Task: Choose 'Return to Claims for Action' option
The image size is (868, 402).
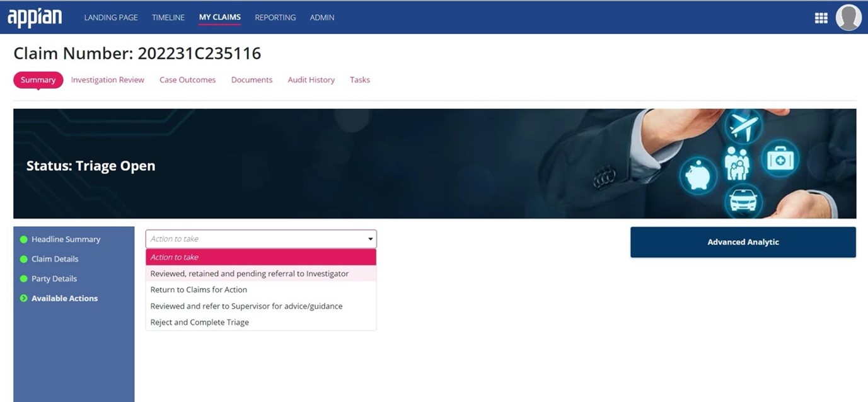Action: click(x=199, y=290)
